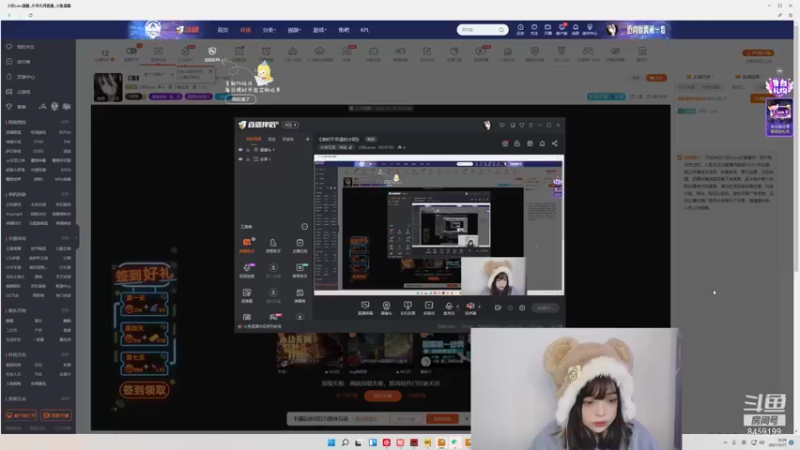
Task: Select the 摄像头1 source row
Action: pos(273,150)
